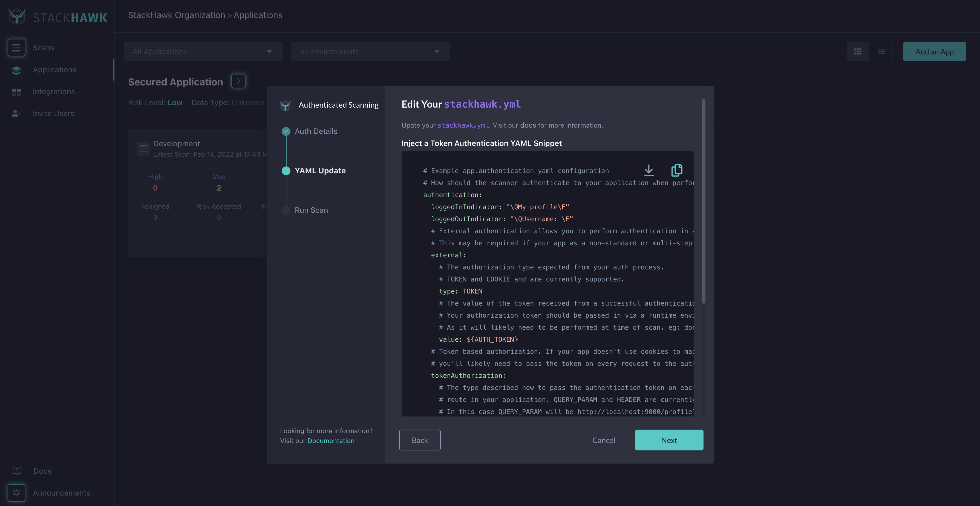The image size is (980, 506).
Task: Click the Development environment window icon
Action: point(143,149)
